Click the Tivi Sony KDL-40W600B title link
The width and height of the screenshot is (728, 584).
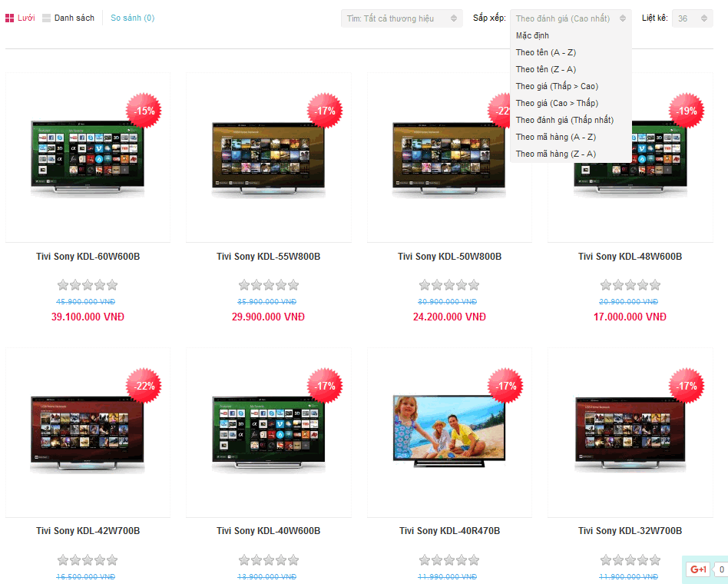[268, 530]
